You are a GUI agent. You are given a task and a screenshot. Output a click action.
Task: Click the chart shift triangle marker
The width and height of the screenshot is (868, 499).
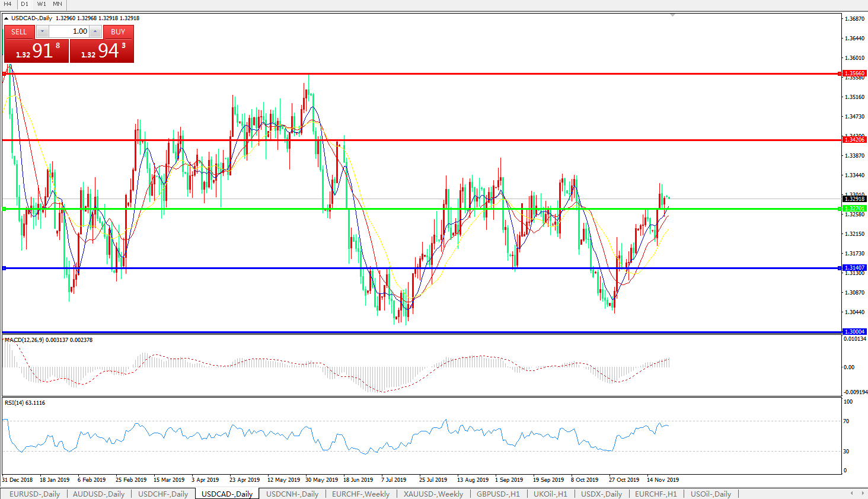[672, 15]
